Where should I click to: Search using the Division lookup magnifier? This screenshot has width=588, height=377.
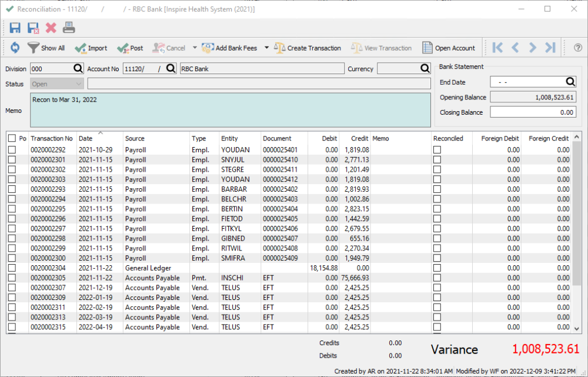(x=77, y=69)
